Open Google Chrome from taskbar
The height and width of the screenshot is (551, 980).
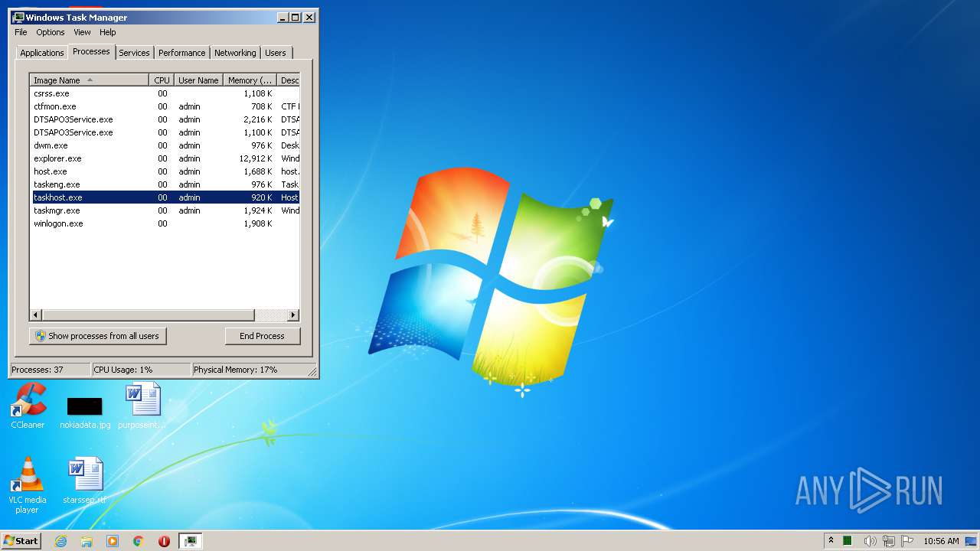click(139, 541)
